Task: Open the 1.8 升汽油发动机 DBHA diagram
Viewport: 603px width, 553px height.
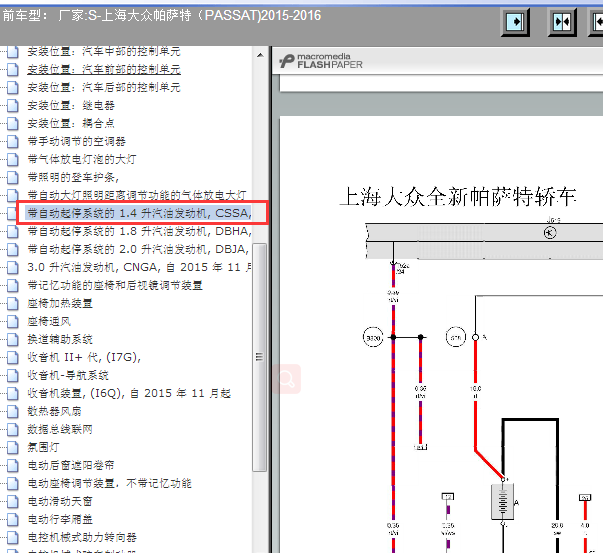Action: click(139, 231)
